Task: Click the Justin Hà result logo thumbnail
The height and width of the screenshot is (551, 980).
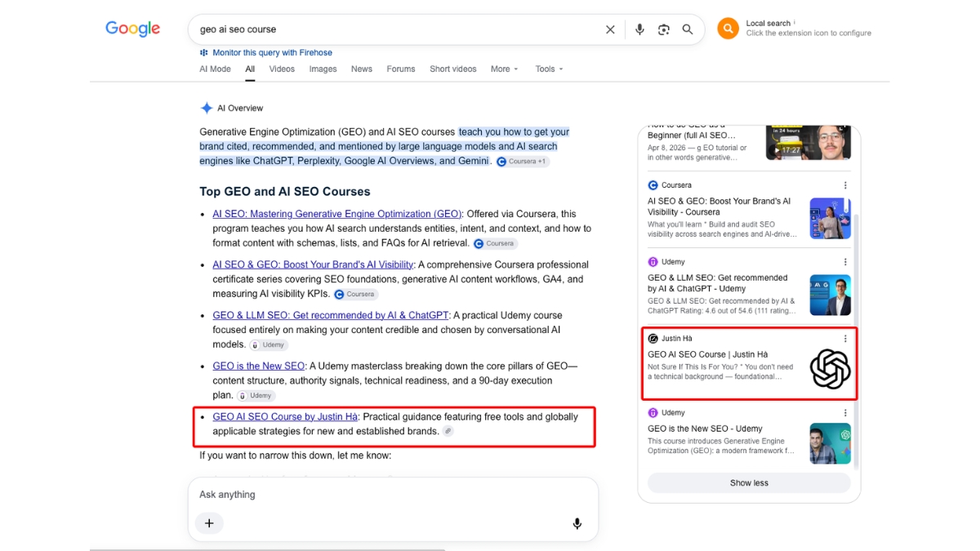Action: 831,369
